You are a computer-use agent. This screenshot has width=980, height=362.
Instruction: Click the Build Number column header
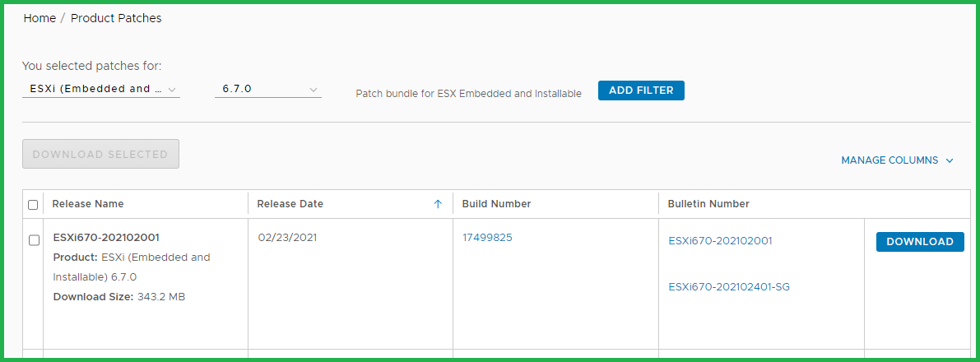click(x=496, y=204)
